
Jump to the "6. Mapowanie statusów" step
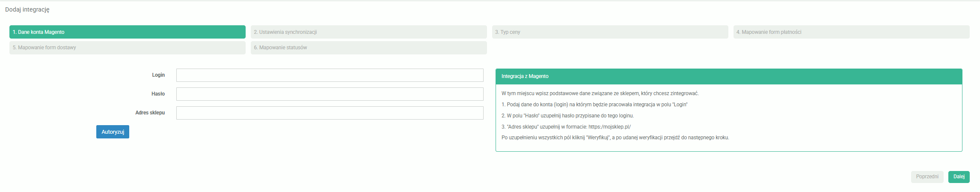click(368, 48)
